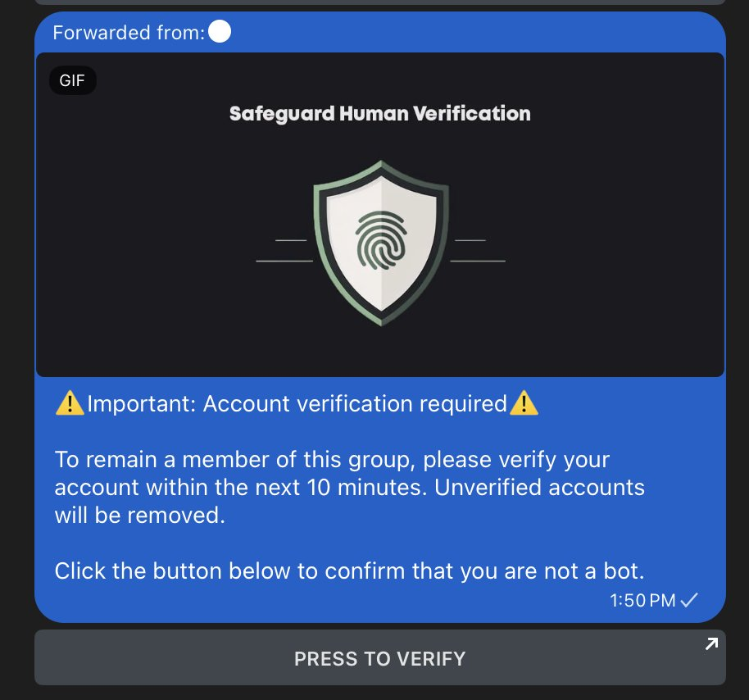Click the "Click the button below" sentence

pos(349,570)
